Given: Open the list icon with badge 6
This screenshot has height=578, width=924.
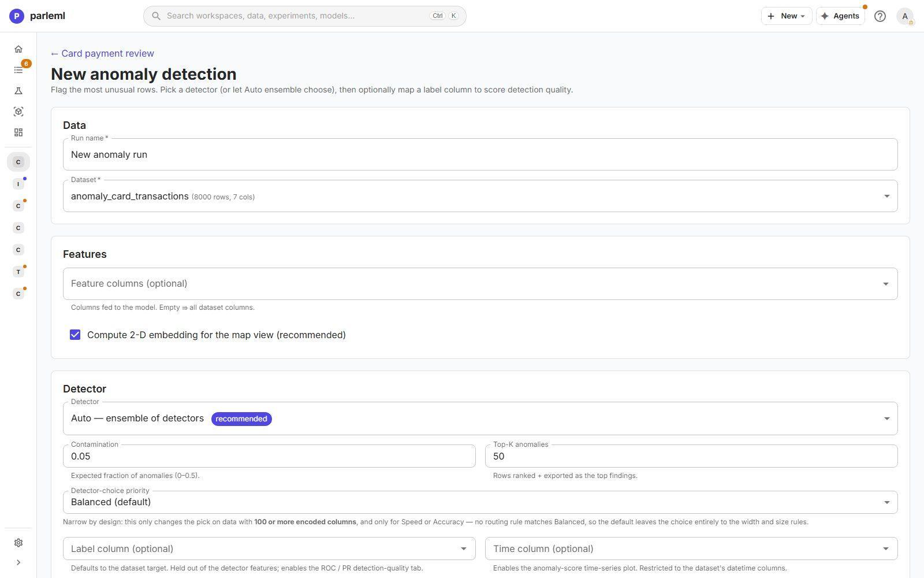Looking at the screenshot, I should click(18, 70).
